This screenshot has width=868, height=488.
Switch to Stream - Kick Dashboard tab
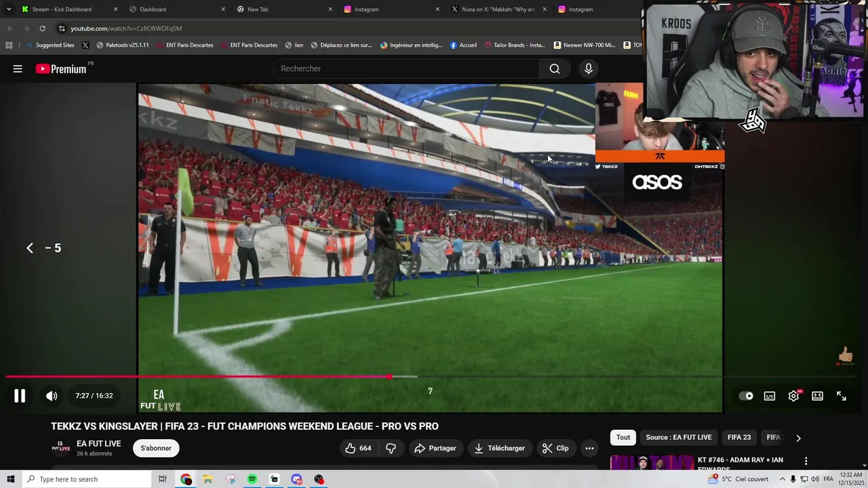(x=70, y=9)
